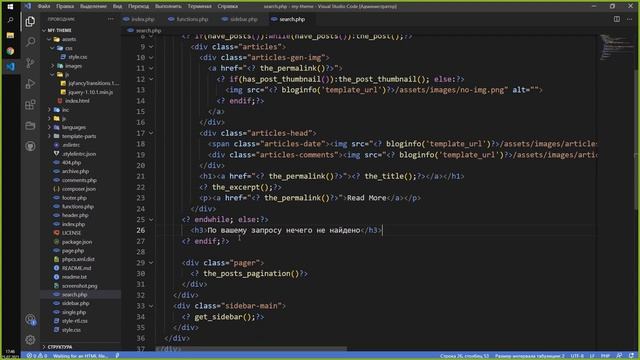Fold code at line 33

(x=151, y=306)
